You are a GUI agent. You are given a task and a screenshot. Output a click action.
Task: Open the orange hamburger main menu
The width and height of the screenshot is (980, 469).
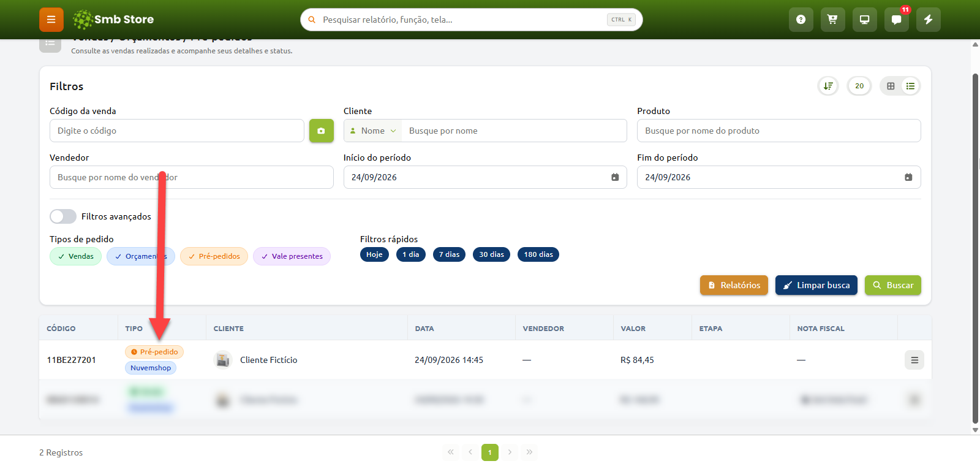[x=51, y=20]
